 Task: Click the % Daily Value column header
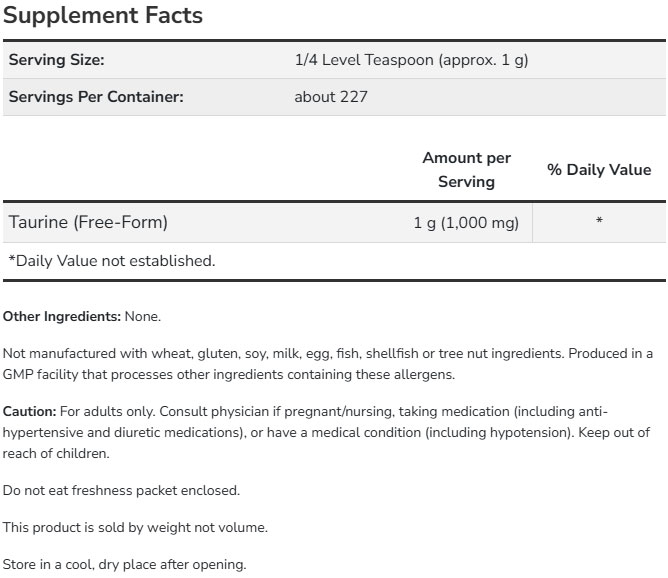click(598, 170)
